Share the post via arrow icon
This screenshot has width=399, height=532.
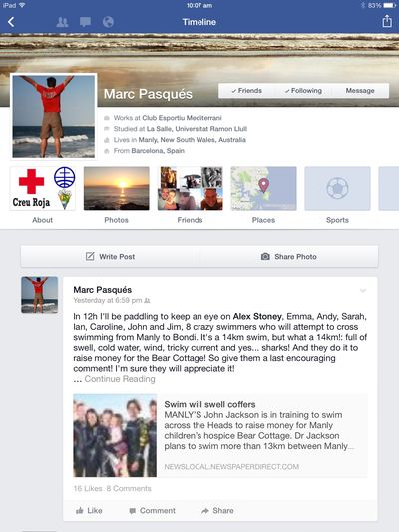tap(217, 511)
